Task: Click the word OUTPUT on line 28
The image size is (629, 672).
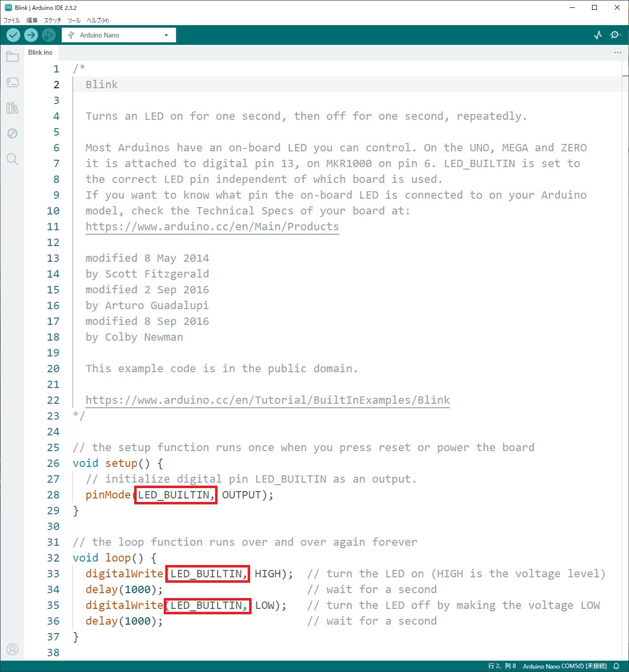Action: coord(241,495)
